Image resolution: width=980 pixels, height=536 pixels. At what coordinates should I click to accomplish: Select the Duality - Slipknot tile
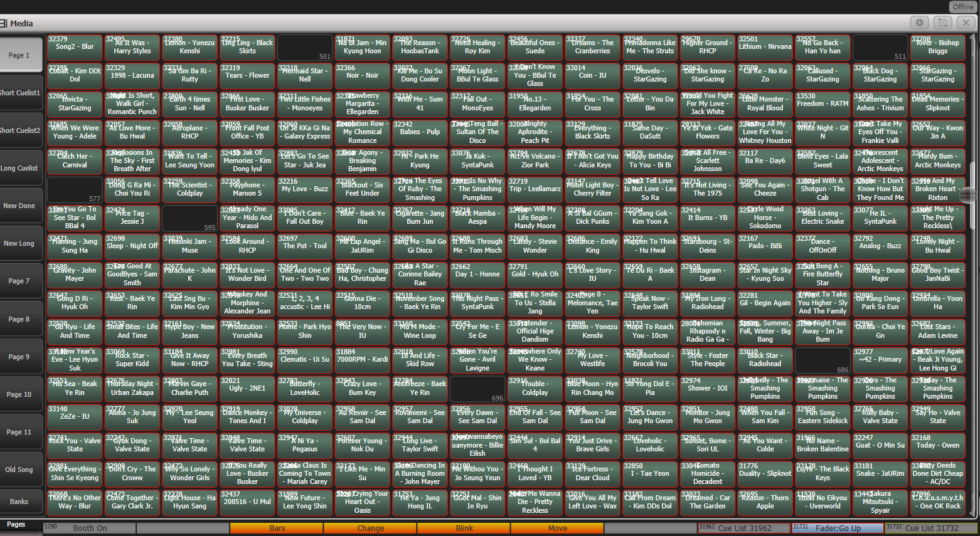tap(765, 475)
